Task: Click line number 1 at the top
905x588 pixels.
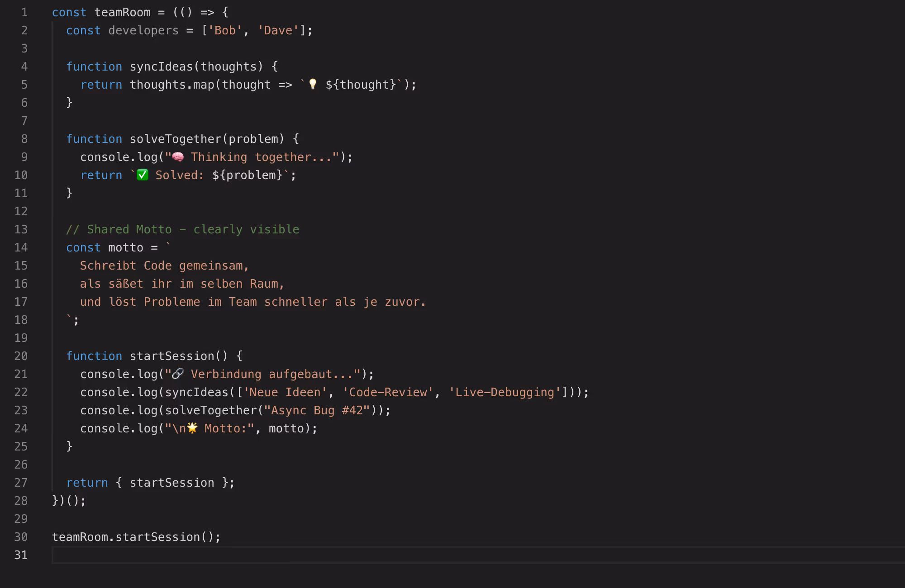Action: [24, 12]
